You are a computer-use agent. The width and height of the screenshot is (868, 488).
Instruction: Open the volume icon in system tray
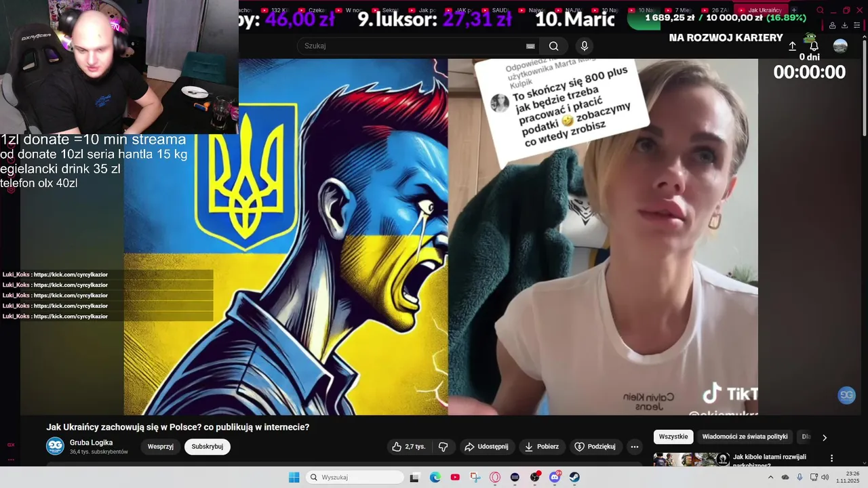click(x=825, y=477)
